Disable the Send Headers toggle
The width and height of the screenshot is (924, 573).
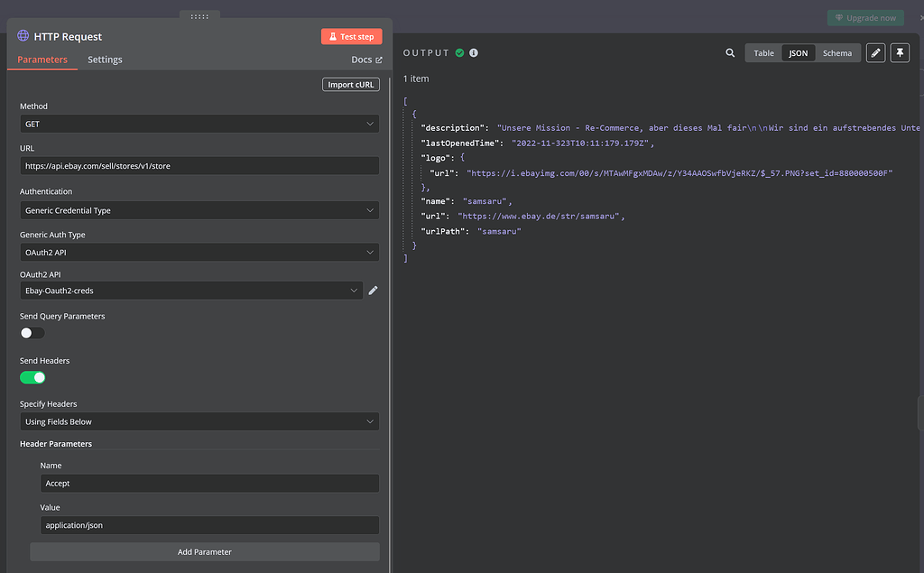pyautogui.click(x=32, y=376)
